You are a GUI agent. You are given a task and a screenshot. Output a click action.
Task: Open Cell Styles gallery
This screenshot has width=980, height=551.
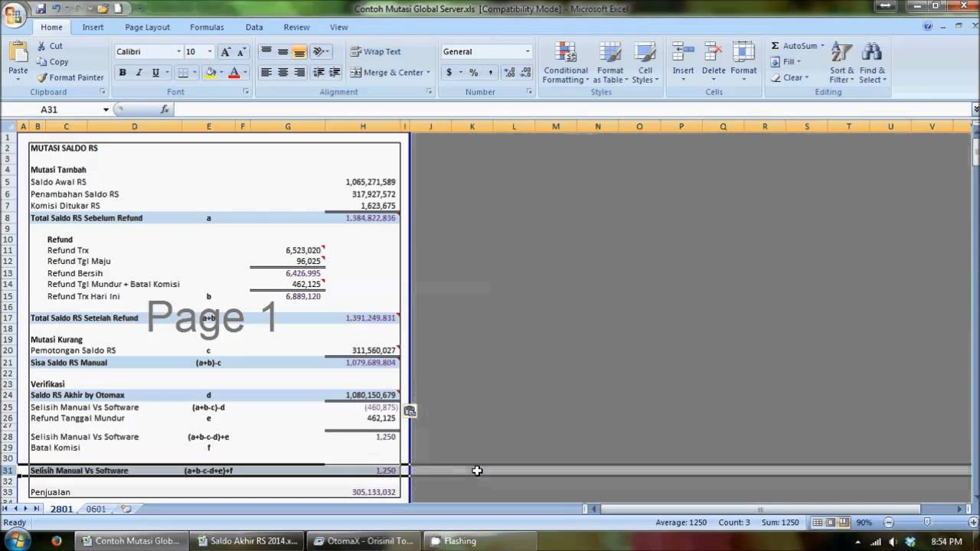pos(645,63)
